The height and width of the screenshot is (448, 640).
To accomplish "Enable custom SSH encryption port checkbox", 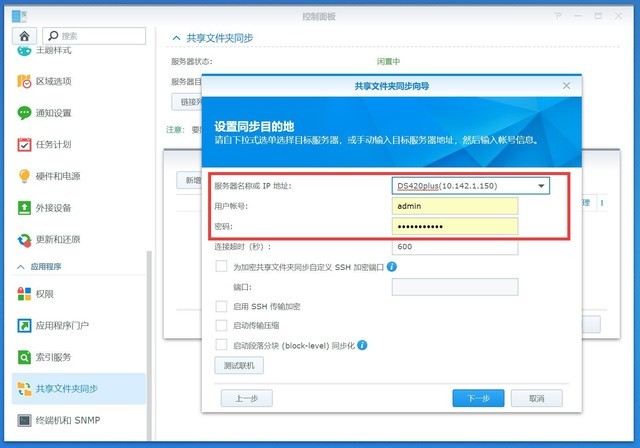I will point(221,266).
